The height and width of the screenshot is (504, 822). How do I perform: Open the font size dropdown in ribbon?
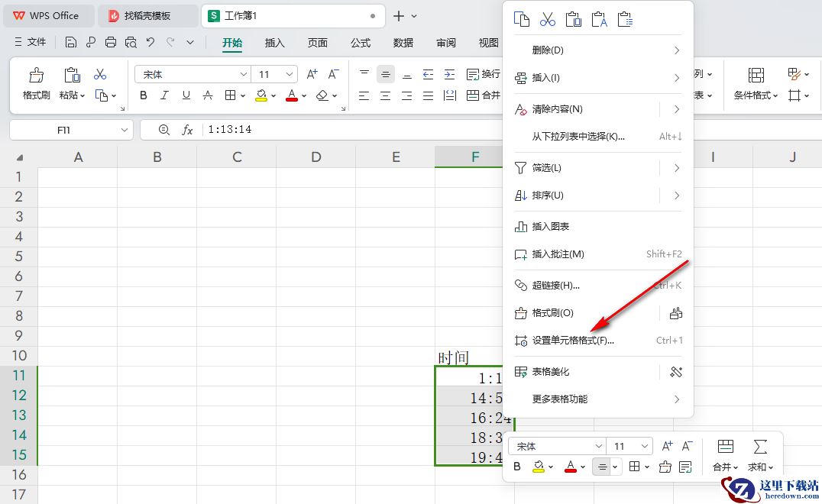tap(290, 74)
